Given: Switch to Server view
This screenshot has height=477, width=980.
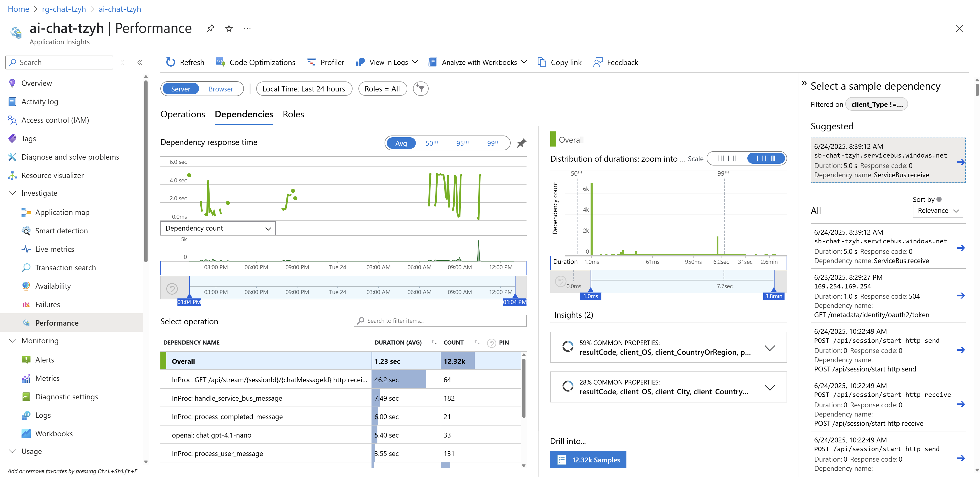Looking at the screenshot, I should click(180, 89).
